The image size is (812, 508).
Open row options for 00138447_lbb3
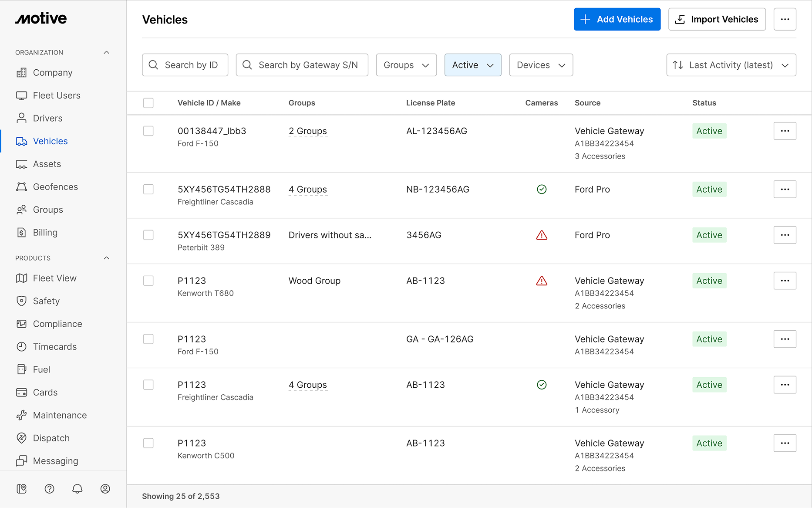click(x=785, y=131)
